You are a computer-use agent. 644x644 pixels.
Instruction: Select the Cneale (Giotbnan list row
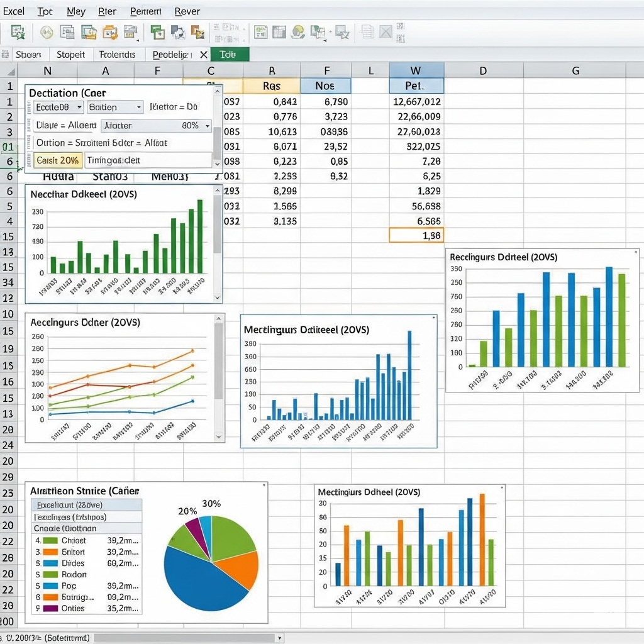(87, 528)
